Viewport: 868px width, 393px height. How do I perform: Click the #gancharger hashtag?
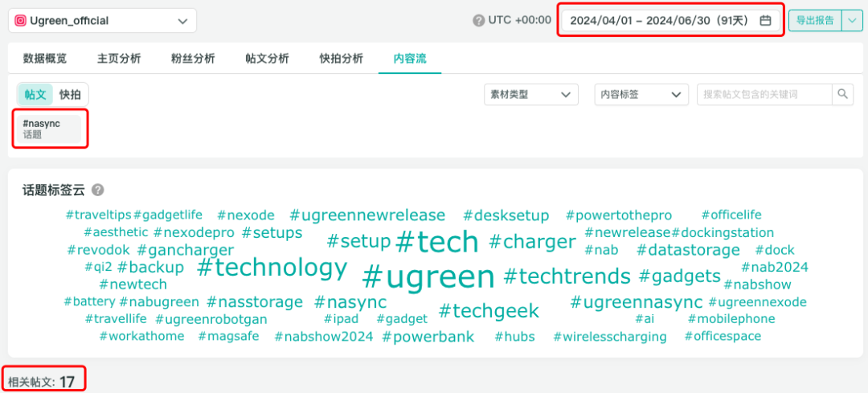[x=186, y=250]
